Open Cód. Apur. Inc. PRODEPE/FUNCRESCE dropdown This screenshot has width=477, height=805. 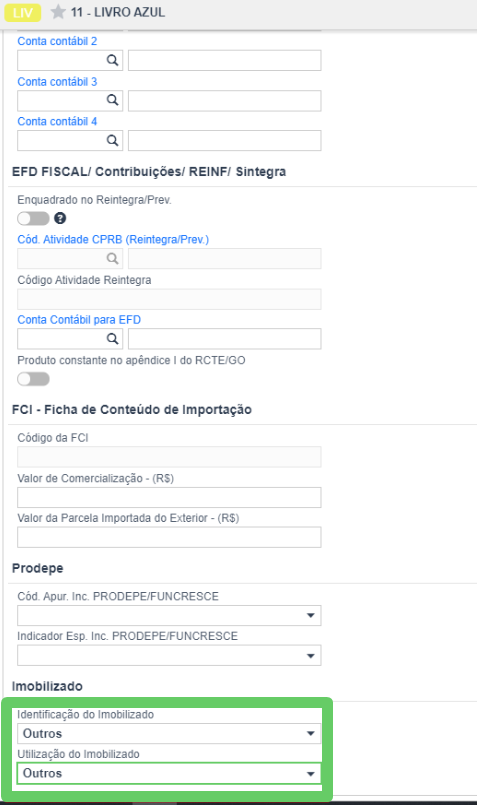tap(169, 616)
